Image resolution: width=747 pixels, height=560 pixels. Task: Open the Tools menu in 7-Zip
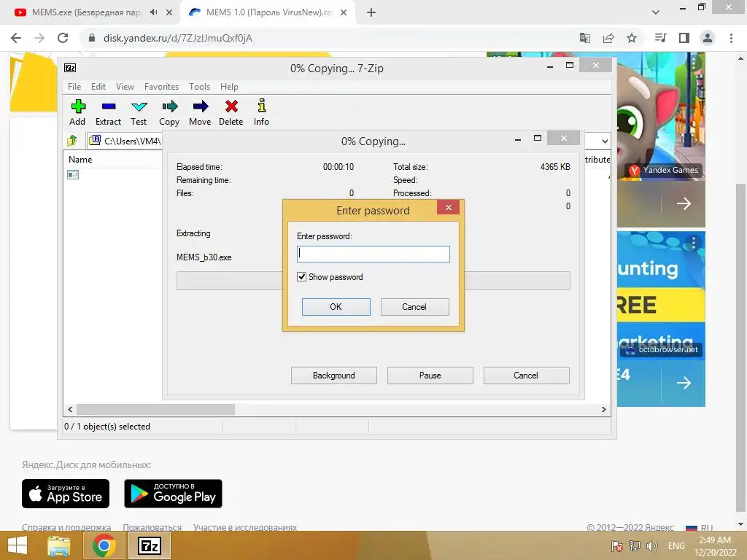tap(199, 87)
